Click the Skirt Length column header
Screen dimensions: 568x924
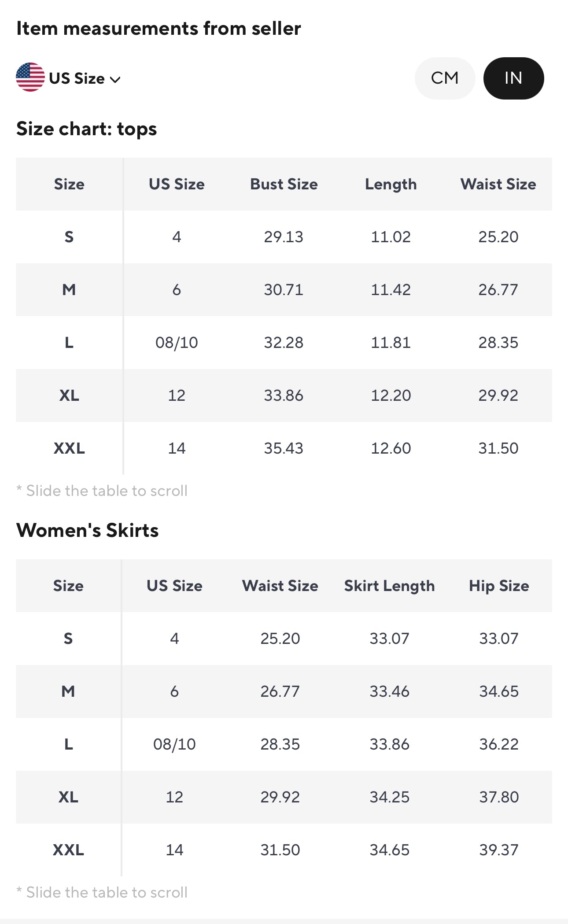(x=389, y=586)
